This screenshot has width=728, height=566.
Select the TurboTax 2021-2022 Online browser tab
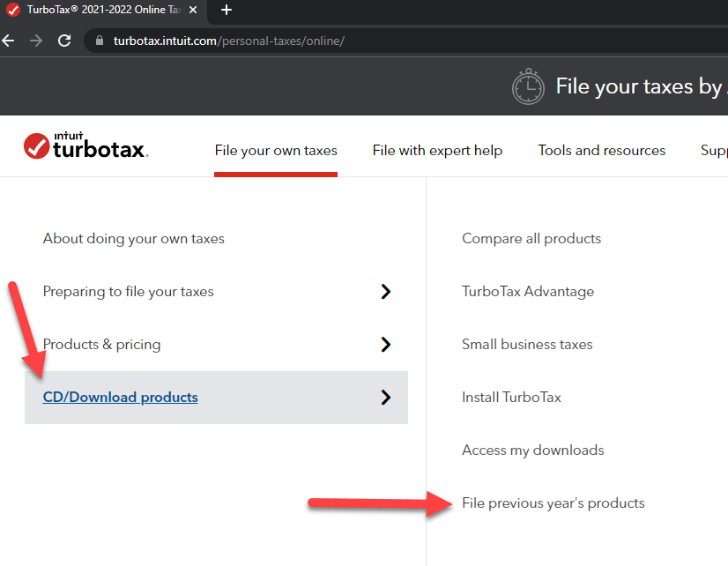[x=103, y=10]
